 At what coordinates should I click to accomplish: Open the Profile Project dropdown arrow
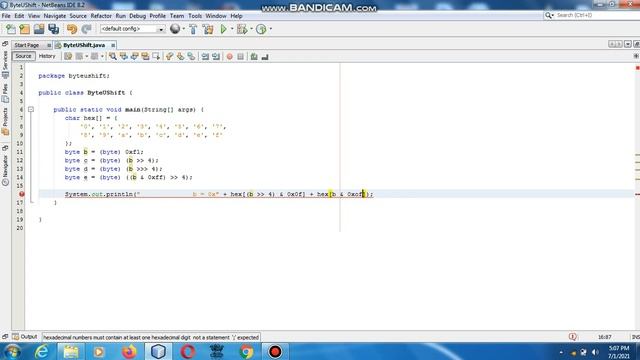pos(270,29)
